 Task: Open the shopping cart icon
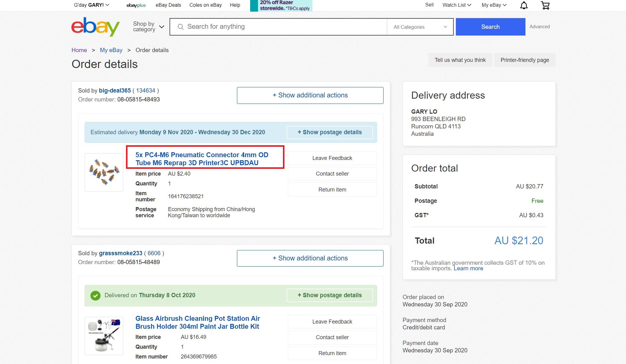pyautogui.click(x=545, y=5)
